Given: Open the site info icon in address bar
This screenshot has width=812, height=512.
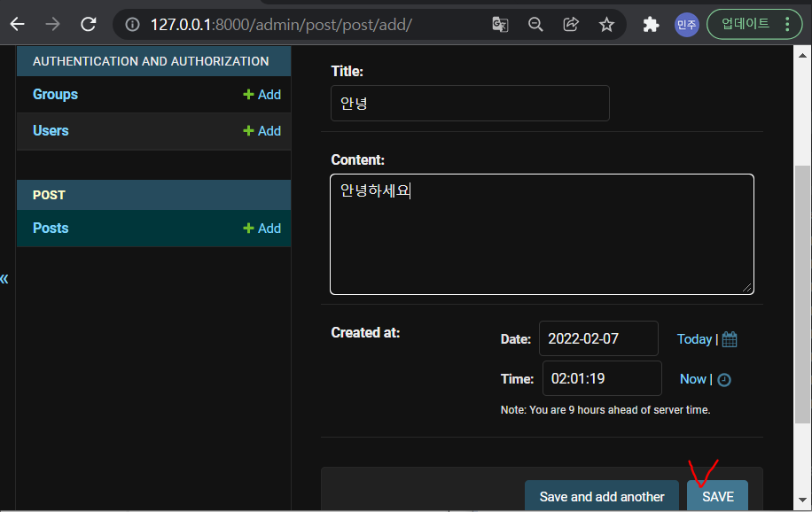Looking at the screenshot, I should [133, 24].
